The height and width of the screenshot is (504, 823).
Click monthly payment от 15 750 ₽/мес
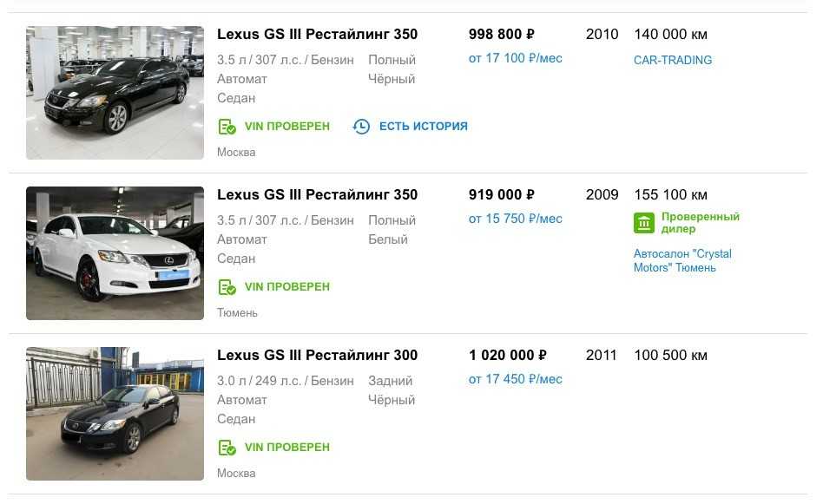pyautogui.click(x=515, y=219)
